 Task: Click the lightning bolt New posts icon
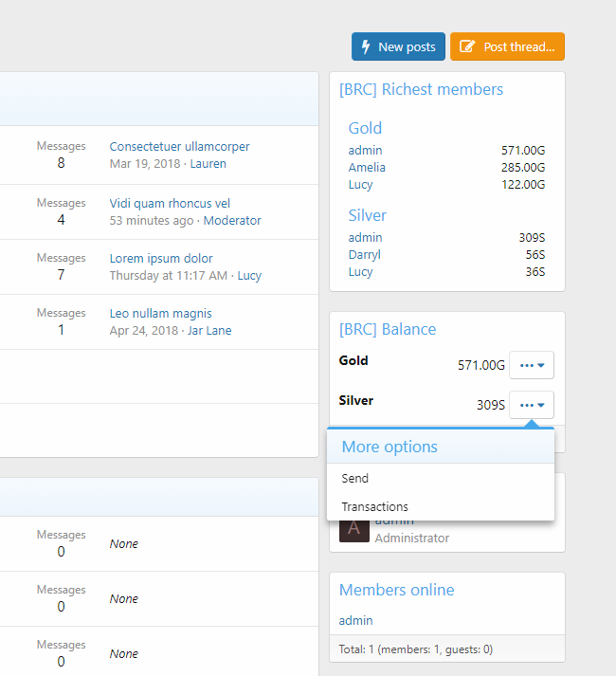(x=366, y=46)
